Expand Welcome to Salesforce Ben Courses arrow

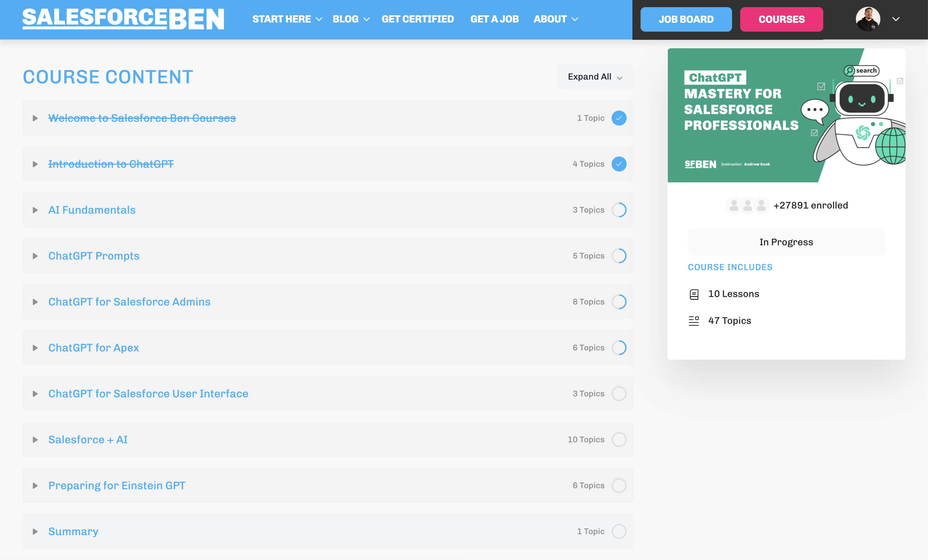(35, 118)
